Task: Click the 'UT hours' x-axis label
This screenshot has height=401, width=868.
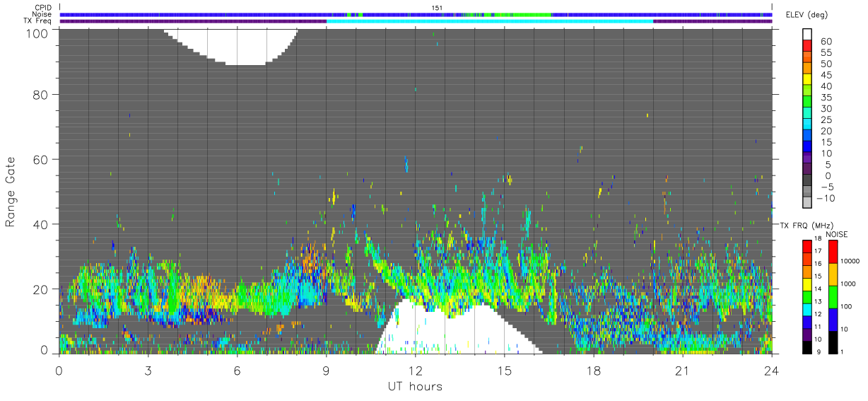Action: click(x=414, y=386)
